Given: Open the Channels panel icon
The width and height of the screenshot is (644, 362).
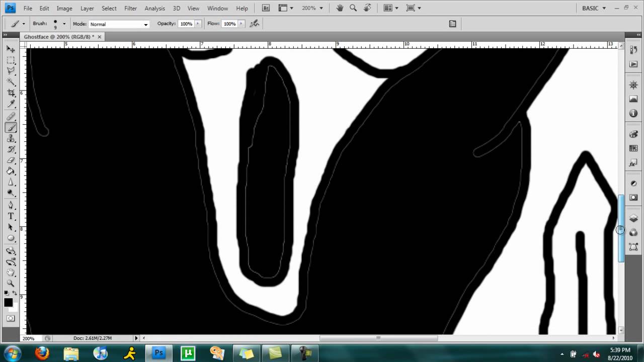Looking at the screenshot, I should click(633, 233).
